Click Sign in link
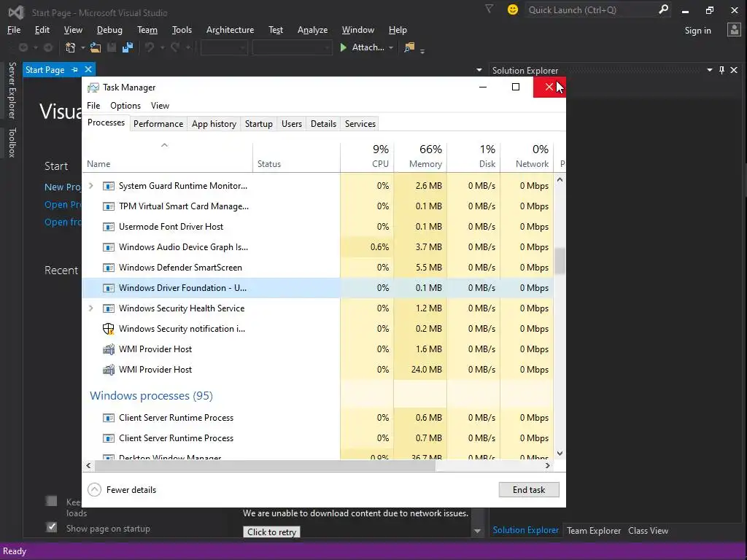 coord(697,31)
